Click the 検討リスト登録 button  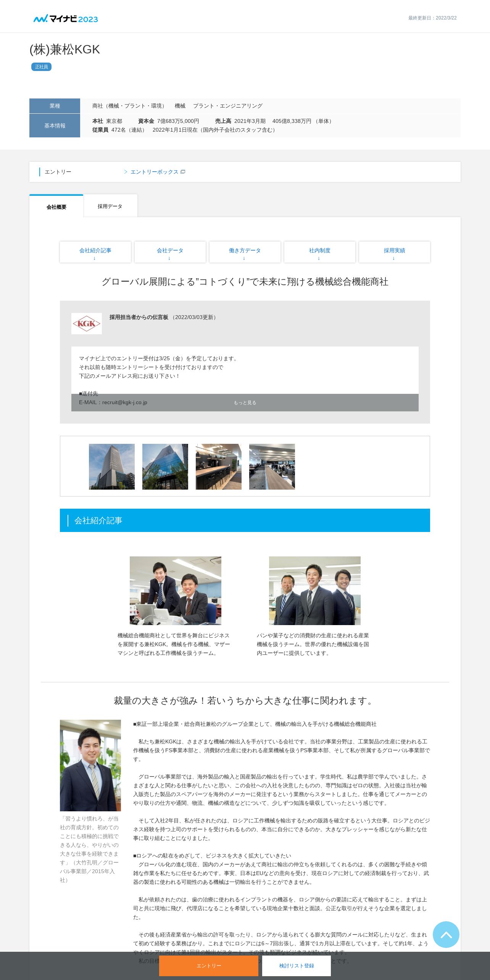[297, 965]
